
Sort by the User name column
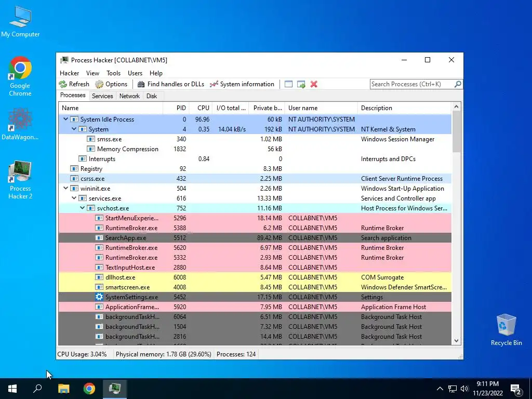tap(321, 108)
